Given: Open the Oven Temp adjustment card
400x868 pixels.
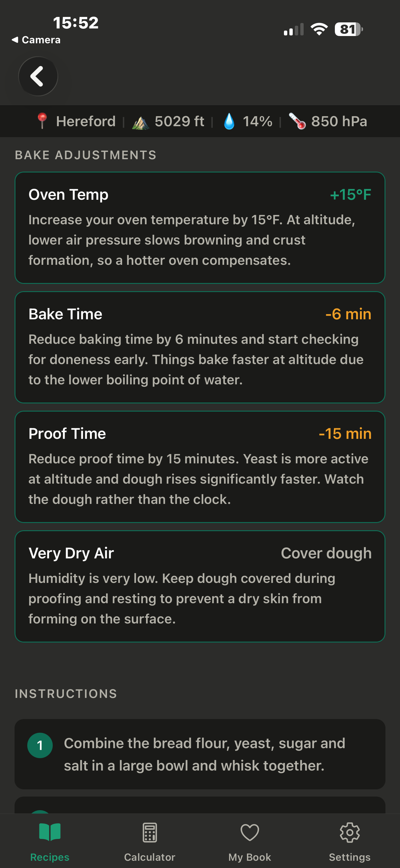Looking at the screenshot, I should point(200,228).
